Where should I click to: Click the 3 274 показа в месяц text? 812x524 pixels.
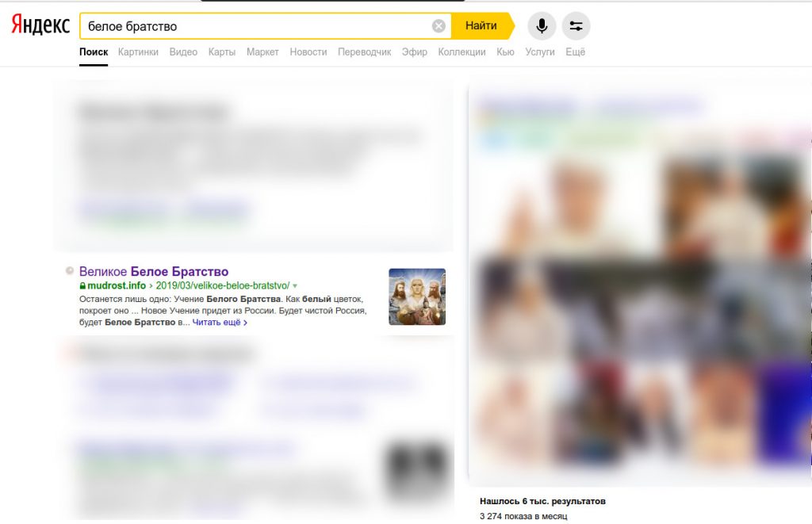523,516
